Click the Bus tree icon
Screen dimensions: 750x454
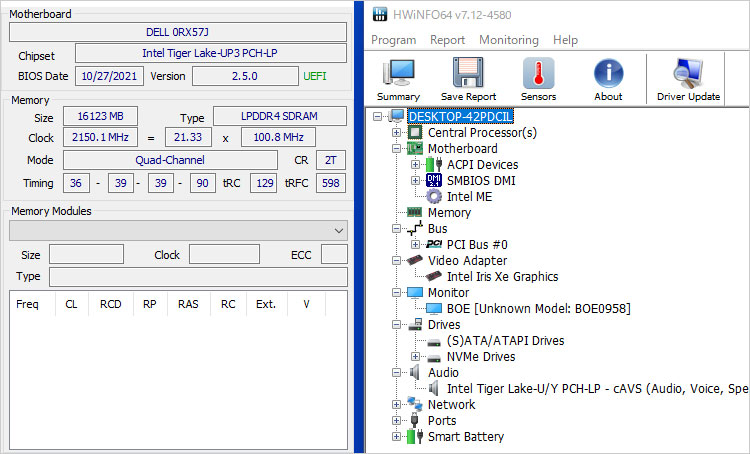415,228
